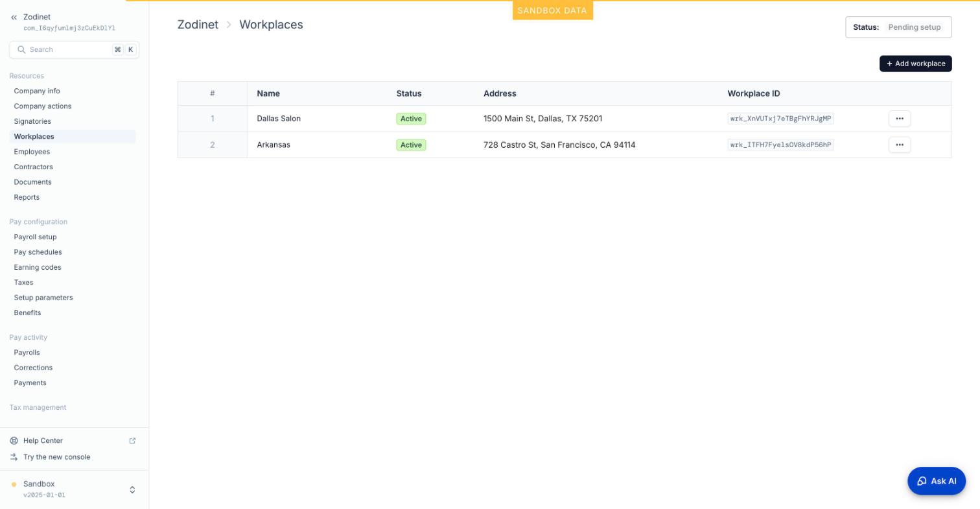Screen dimensions: 980x509
Task: Click Zodinet breadcrumb link
Action: tap(198, 25)
